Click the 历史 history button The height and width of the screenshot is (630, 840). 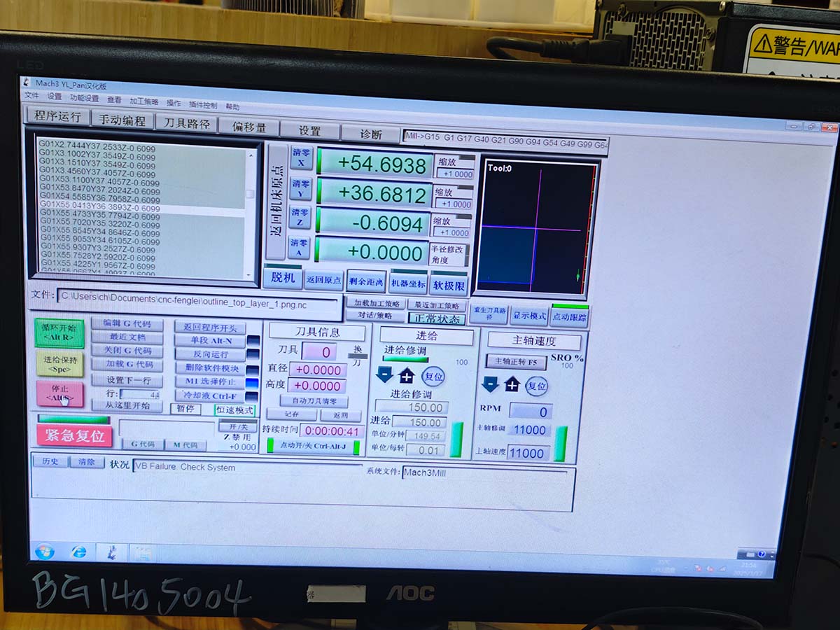tap(50, 461)
